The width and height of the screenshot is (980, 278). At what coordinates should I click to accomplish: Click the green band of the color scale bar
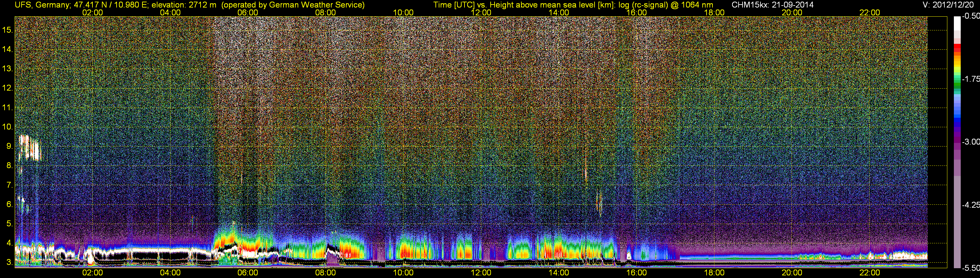[x=957, y=83]
